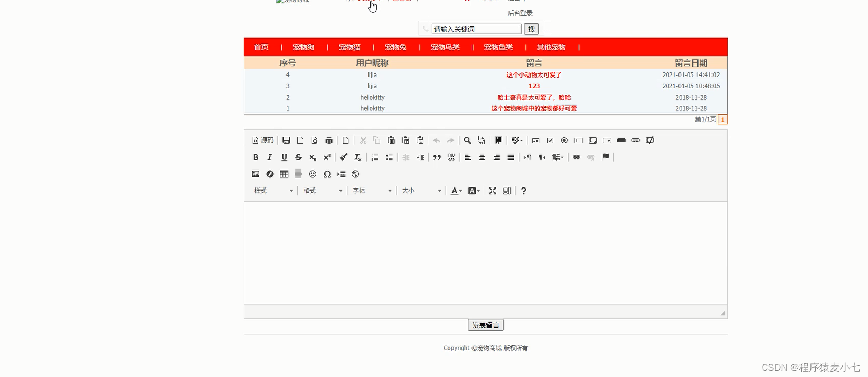Apply Italic text formatting
The image size is (868, 377).
click(269, 157)
